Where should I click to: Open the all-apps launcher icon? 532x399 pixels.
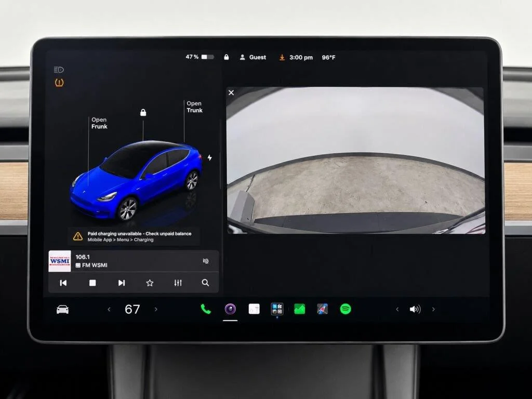pos(277,309)
